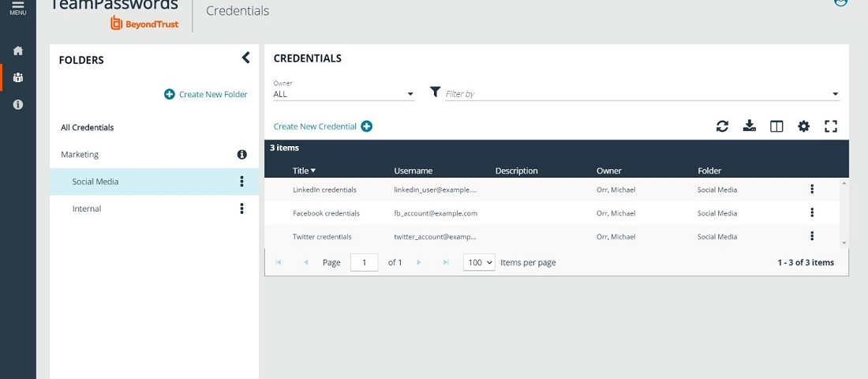This screenshot has height=379, width=868.
Task: Open the hamburger Menu button
Action: click(17, 8)
